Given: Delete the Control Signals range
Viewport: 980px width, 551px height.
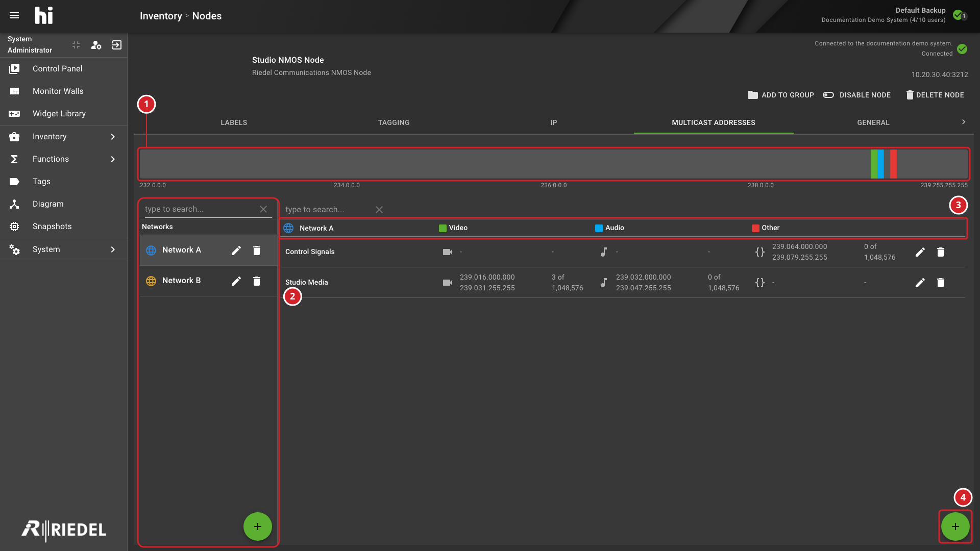Looking at the screenshot, I should 941,252.
